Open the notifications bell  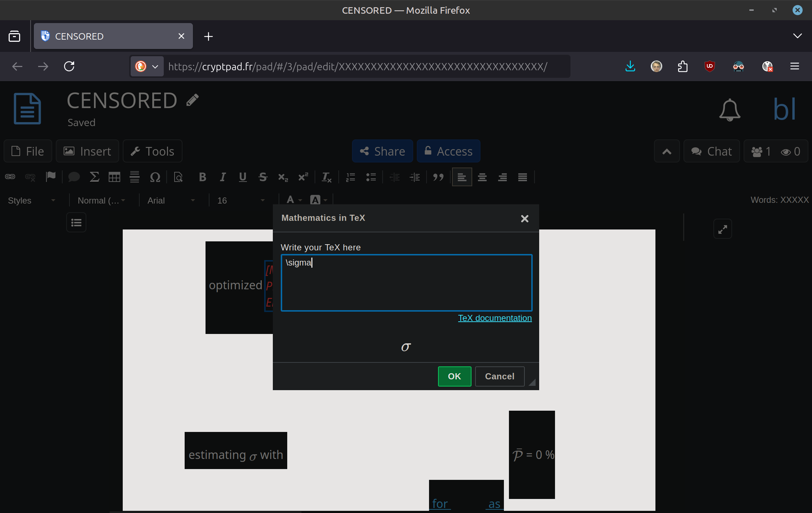coord(730,110)
